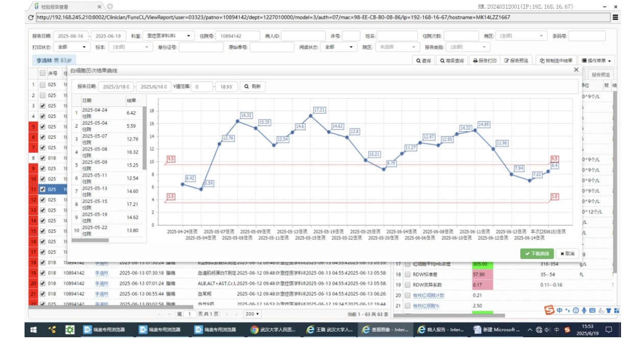644x349 pixels.
Task: Select the 李清林 男 83岁 patient tab
Action: [x=54, y=60]
